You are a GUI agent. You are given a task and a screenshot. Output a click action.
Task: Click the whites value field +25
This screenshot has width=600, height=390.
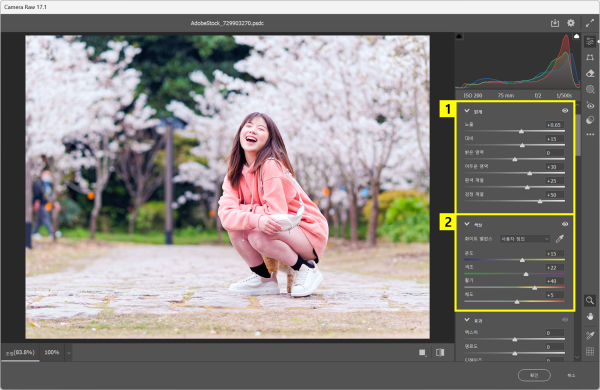(x=554, y=181)
